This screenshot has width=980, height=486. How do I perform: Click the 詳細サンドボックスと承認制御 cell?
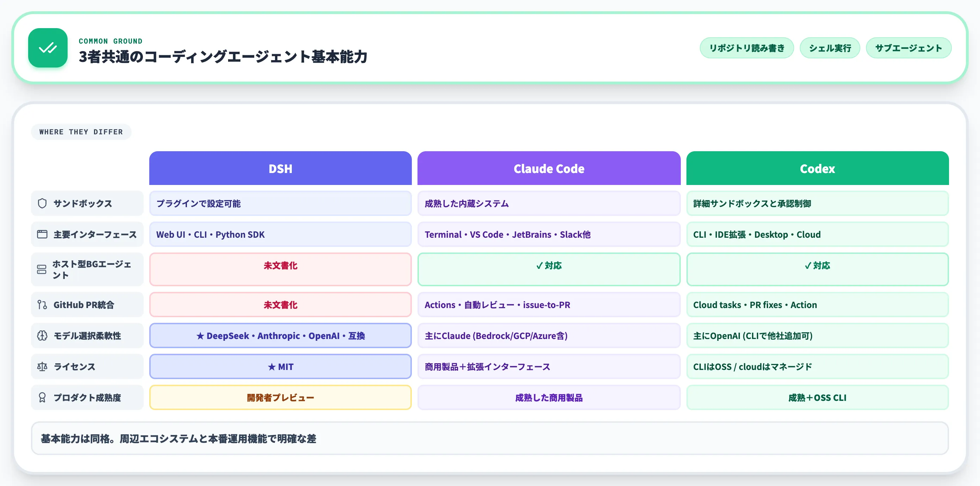tap(818, 203)
